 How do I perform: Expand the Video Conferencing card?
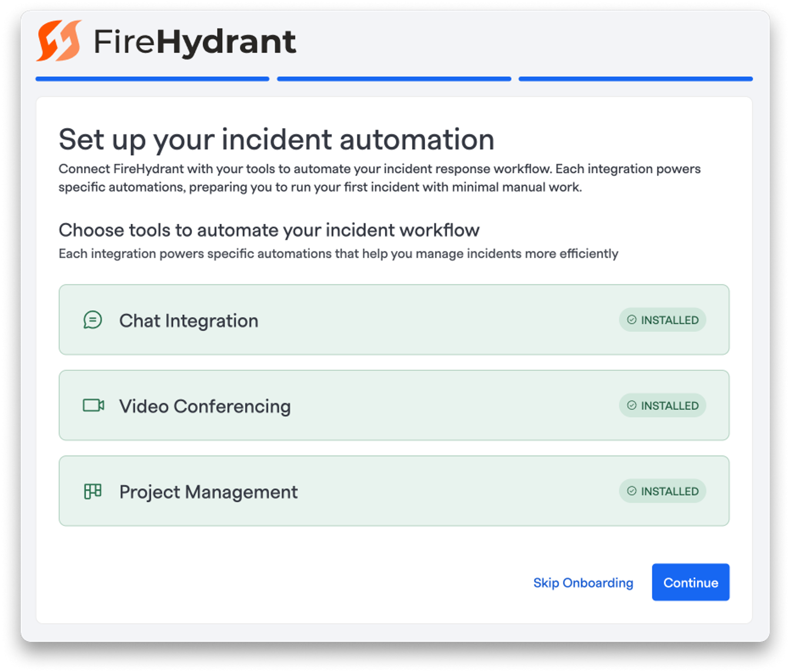[x=394, y=405]
